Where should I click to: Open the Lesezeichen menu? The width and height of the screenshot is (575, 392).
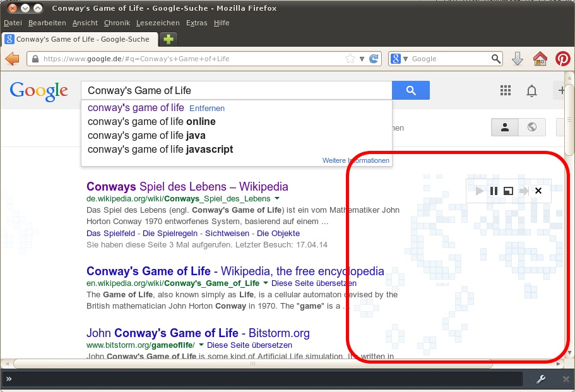tap(158, 23)
